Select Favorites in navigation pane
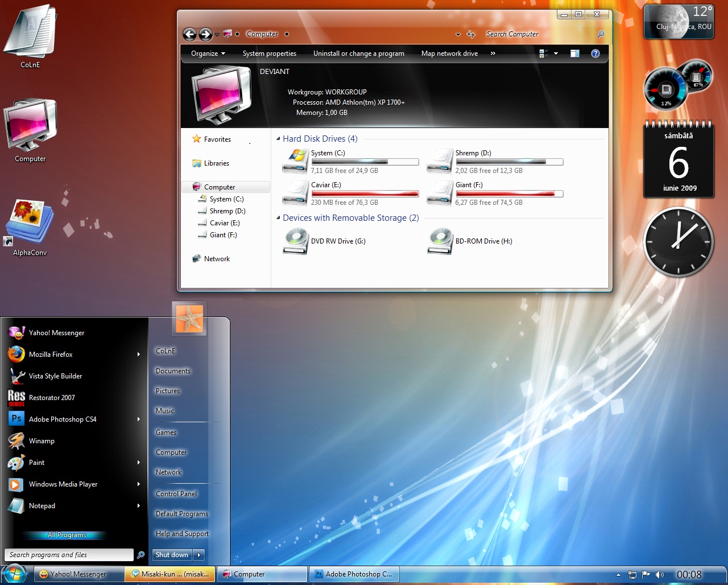The height and width of the screenshot is (585, 728). click(212, 139)
